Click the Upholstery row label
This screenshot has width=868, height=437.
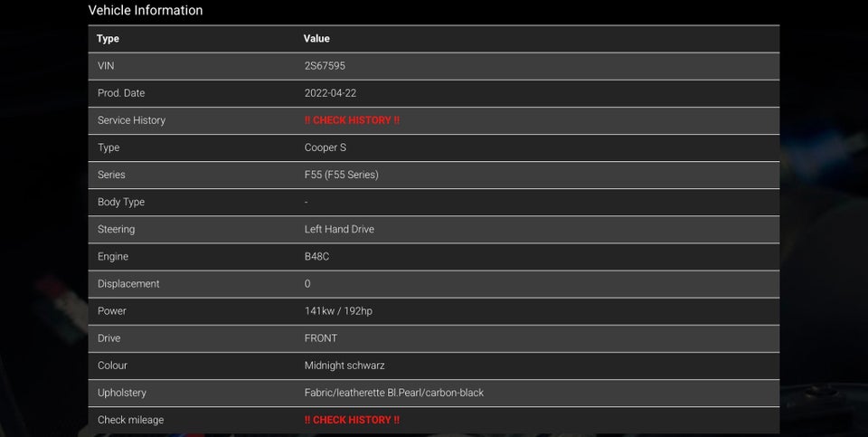point(122,393)
